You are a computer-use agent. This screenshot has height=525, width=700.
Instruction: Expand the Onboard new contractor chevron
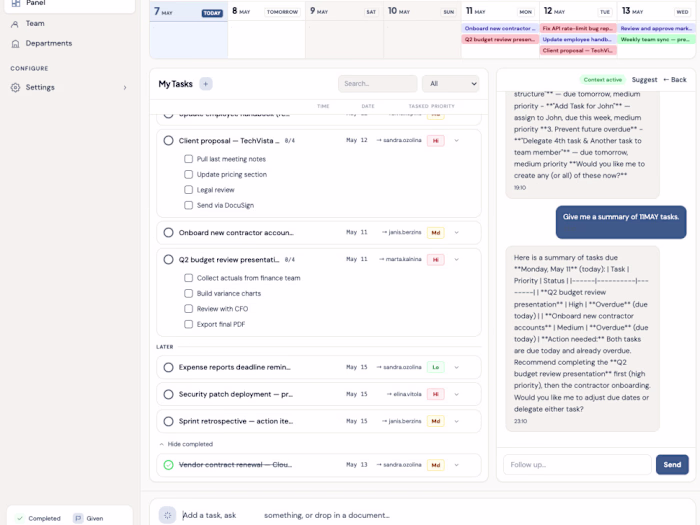click(456, 233)
